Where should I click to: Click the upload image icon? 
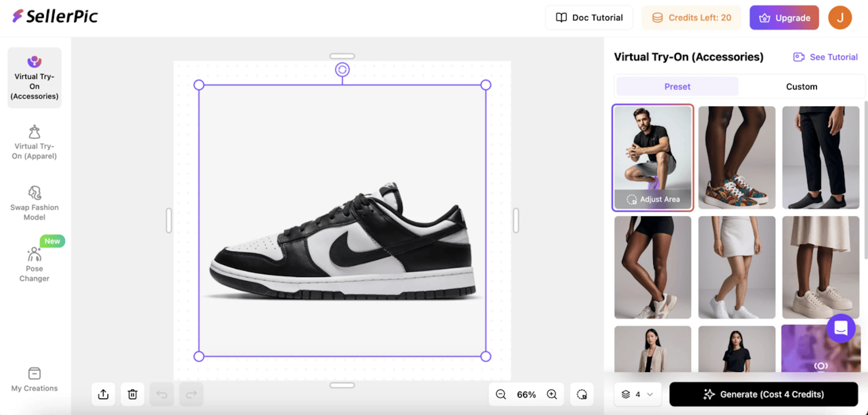(x=104, y=394)
